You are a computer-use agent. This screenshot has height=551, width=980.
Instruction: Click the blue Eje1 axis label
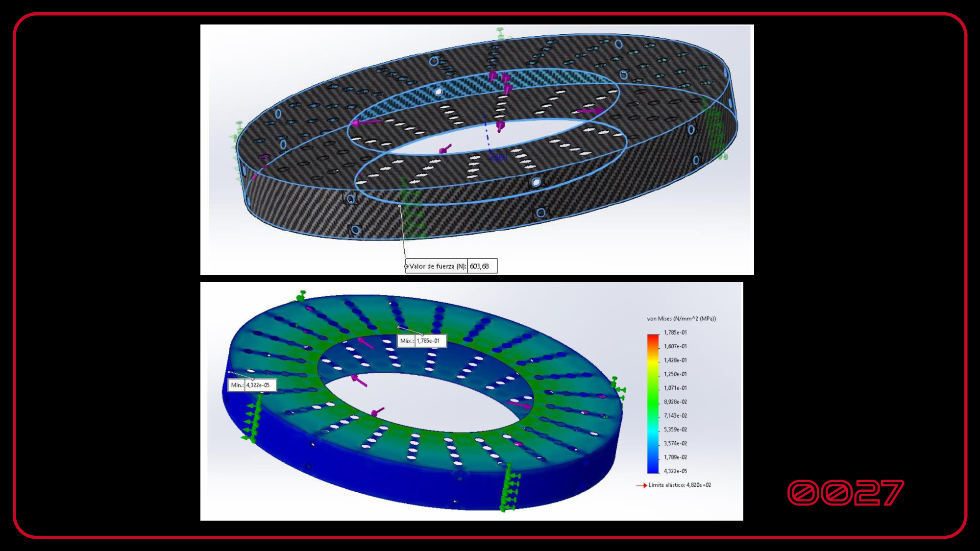tap(499, 158)
